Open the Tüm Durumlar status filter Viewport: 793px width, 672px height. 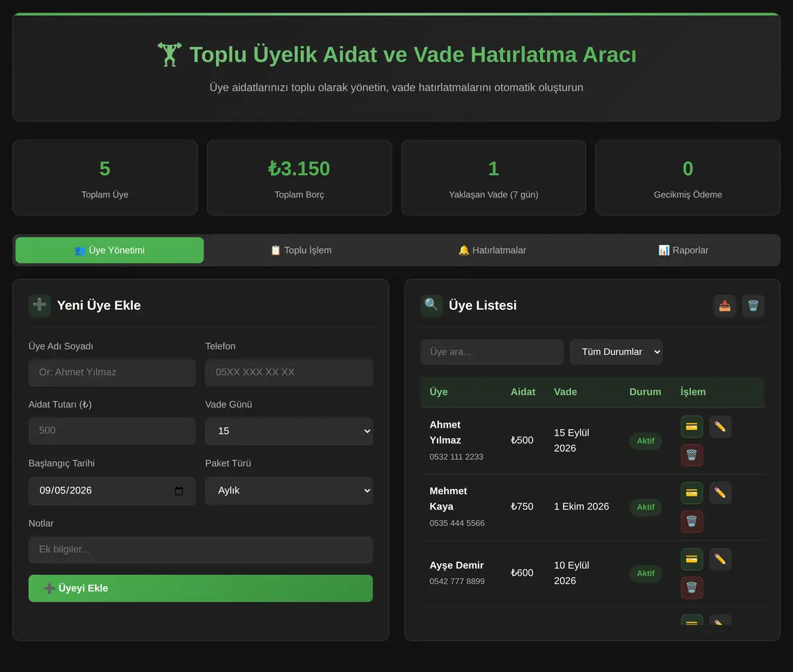coord(617,352)
